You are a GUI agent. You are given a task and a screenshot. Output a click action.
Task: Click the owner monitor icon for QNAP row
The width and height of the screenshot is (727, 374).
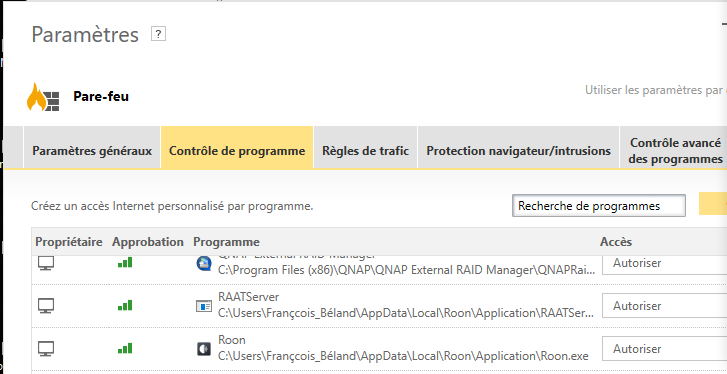tap(45, 264)
